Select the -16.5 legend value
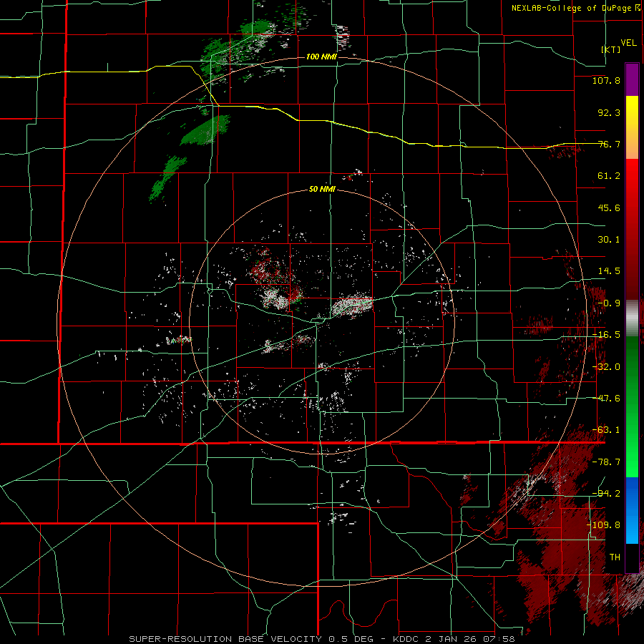Screen dimensions: 644x644 pos(606,335)
